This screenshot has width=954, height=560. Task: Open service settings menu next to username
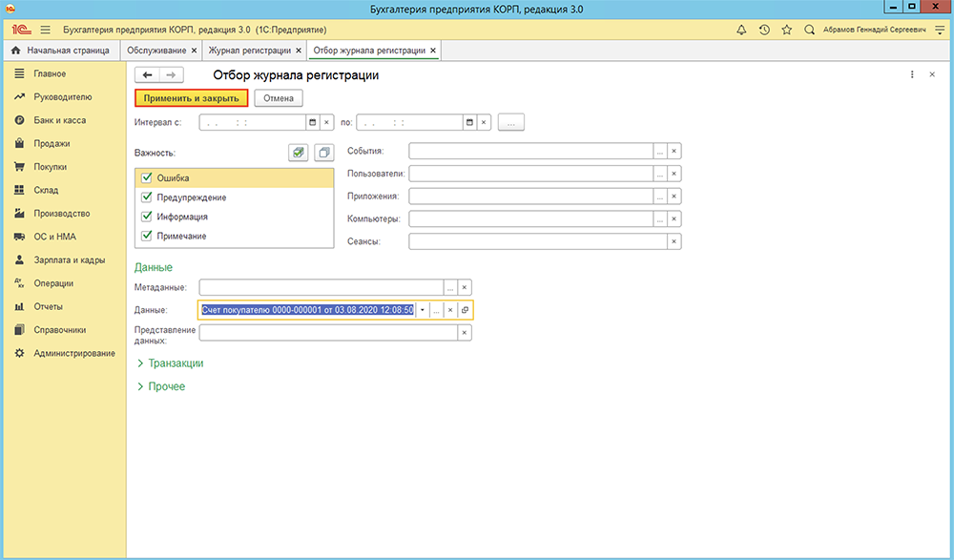(940, 30)
